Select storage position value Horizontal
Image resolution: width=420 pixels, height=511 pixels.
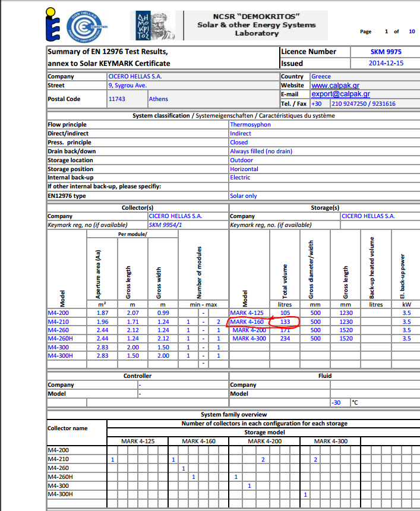coord(244,169)
